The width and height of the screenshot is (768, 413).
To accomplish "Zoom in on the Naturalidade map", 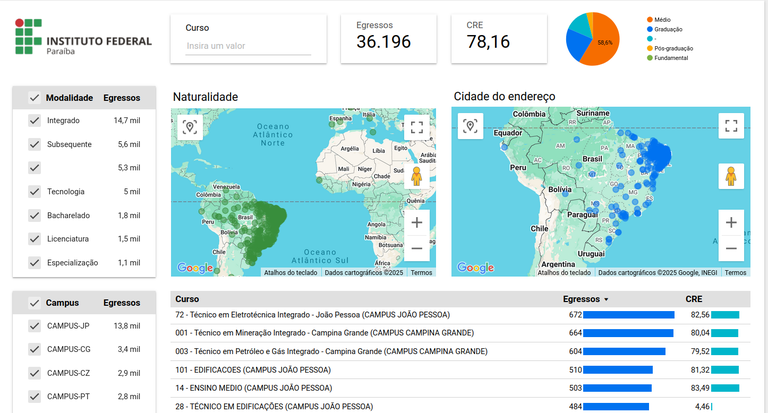I will point(417,221).
